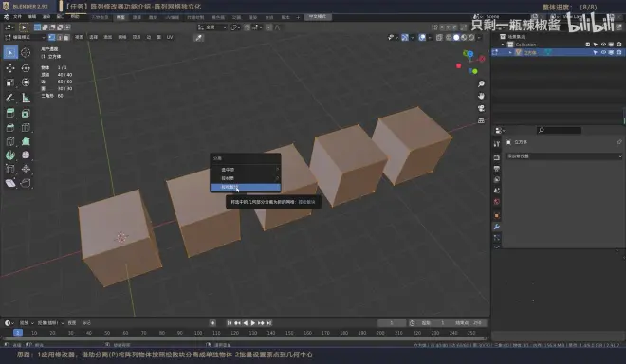Select the Rip Region tool
This screenshot has height=364, width=626.
point(26,183)
